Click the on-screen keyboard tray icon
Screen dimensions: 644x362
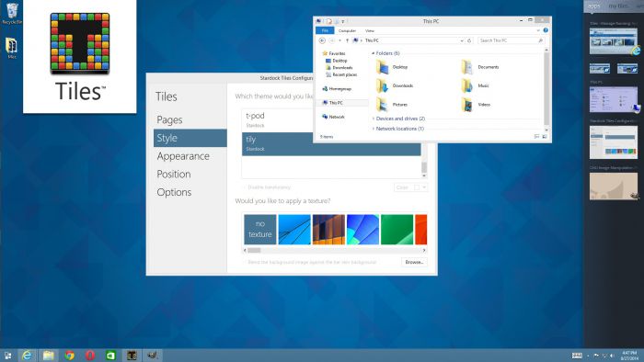tap(577, 356)
